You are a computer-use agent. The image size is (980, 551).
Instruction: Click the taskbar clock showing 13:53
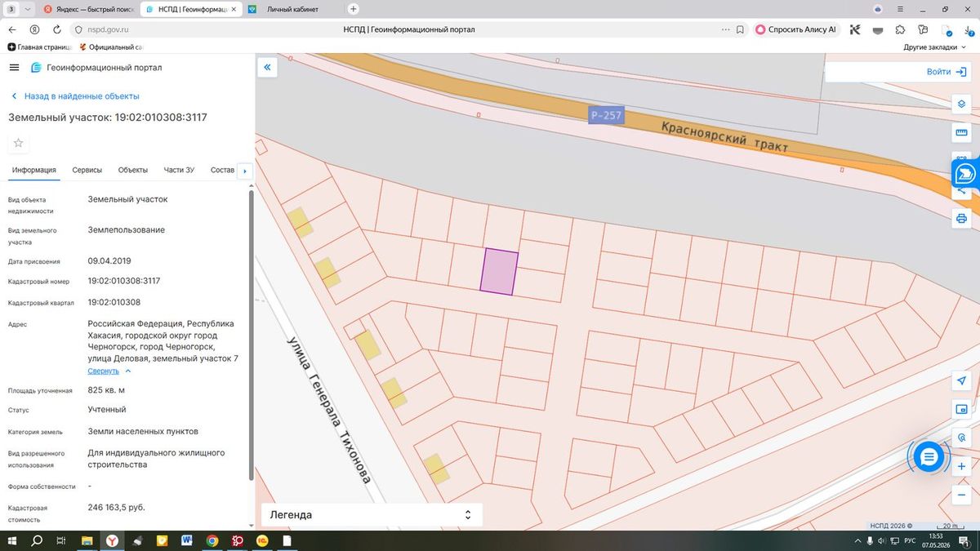coord(935,540)
